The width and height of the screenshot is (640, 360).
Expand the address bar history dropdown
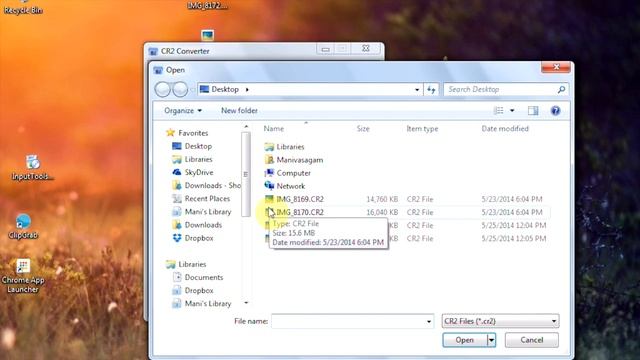pyautogui.click(x=417, y=89)
